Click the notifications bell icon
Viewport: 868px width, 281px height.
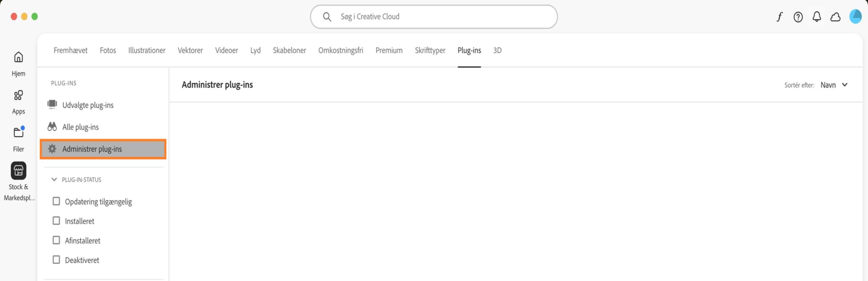(x=816, y=16)
